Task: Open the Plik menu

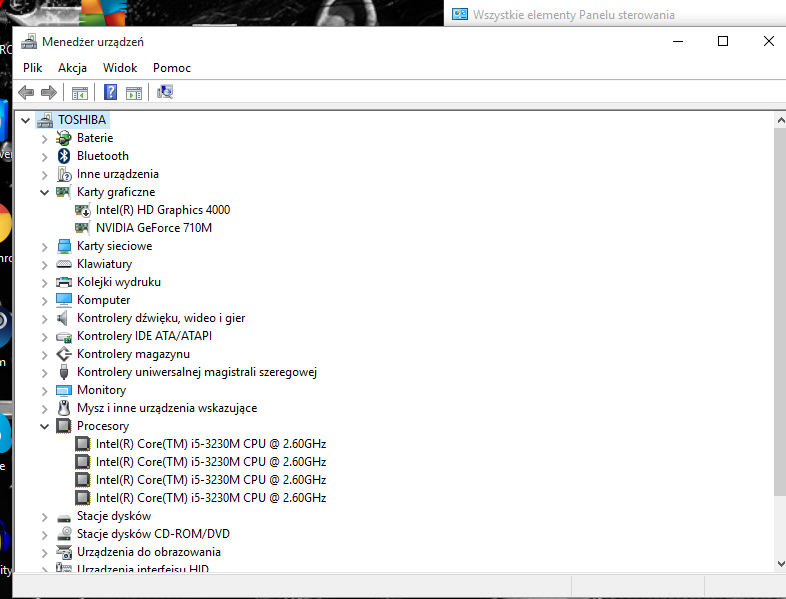Action: pyautogui.click(x=33, y=68)
